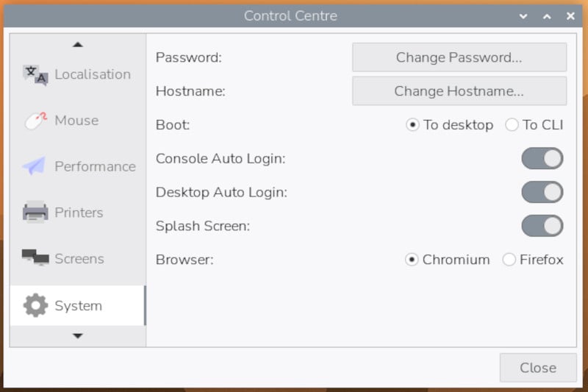Click the System gear icon

coord(35,305)
